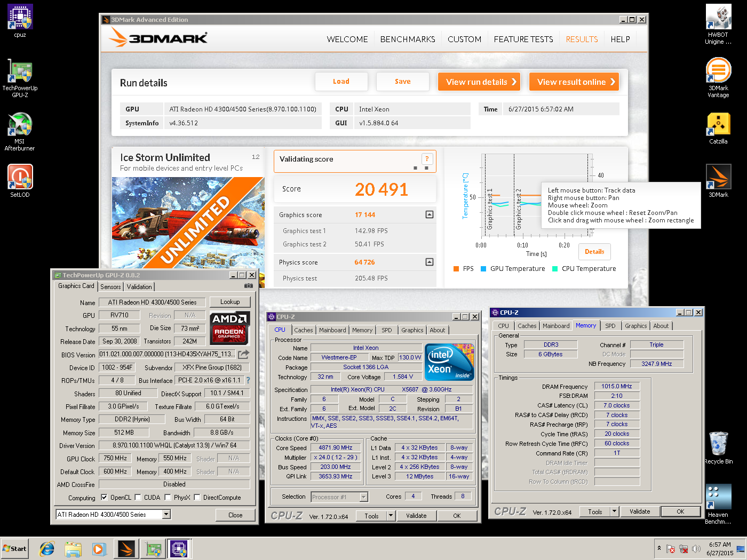Launch 3DMark desktop shortcut icon
This screenshot has width=747, height=560.
point(718,181)
